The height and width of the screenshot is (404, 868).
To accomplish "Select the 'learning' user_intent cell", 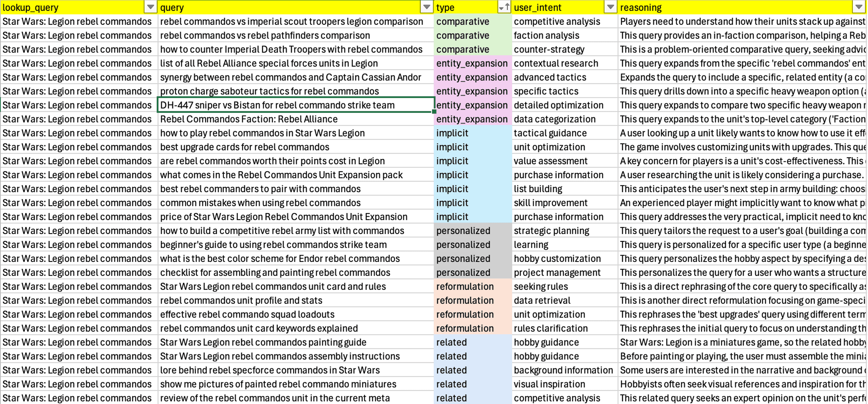I will tap(565, 245).
